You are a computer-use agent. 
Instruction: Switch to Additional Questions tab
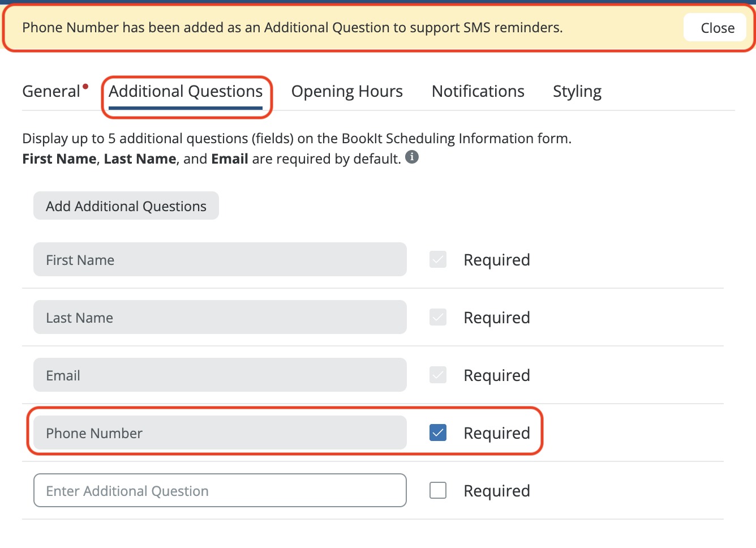(x=186, y=92)
